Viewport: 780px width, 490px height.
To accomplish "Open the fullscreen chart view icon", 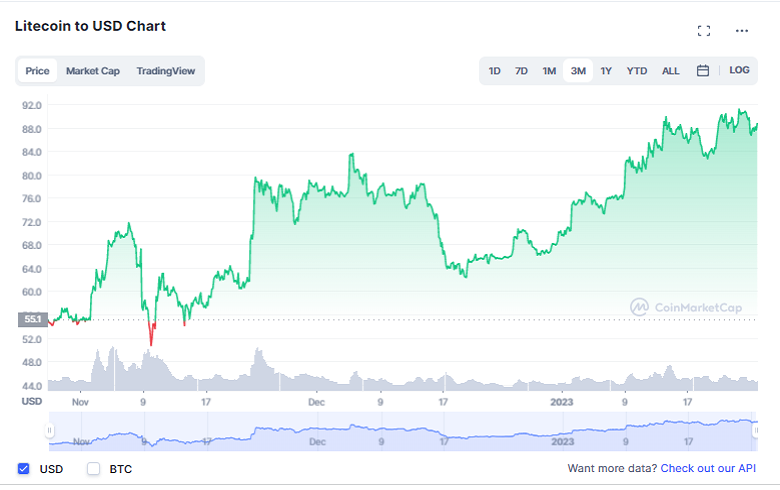I will click(704, 31).
